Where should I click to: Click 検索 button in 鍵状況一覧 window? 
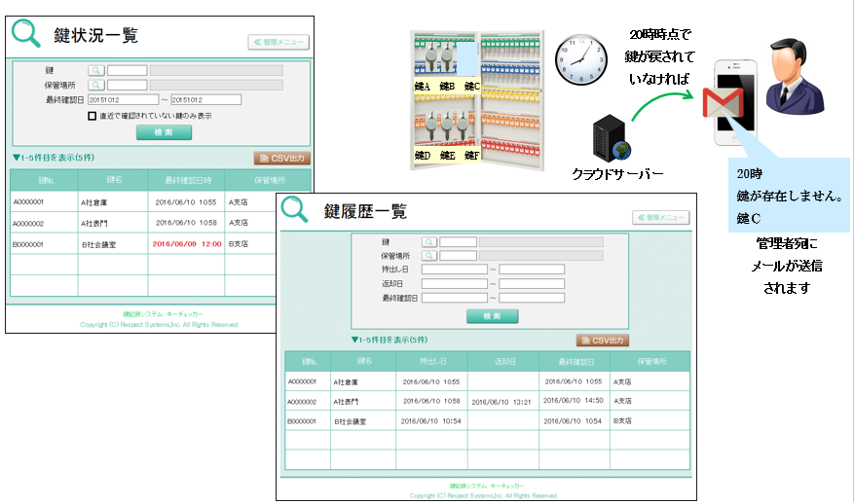[x=164, y=132]
